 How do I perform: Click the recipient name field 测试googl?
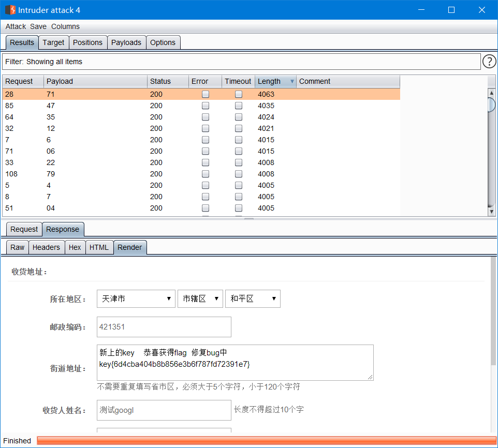pos(164,410)
